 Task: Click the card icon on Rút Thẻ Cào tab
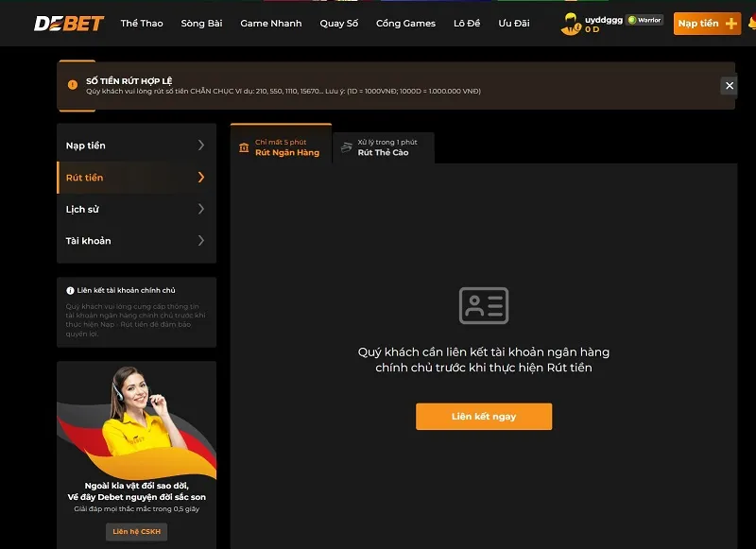point(347,147)
